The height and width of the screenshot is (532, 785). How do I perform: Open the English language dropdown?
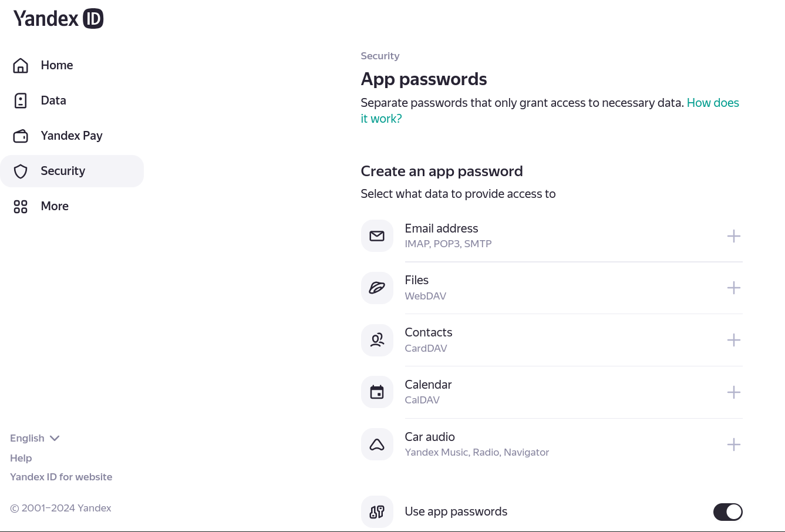click(x=35, y=438)
